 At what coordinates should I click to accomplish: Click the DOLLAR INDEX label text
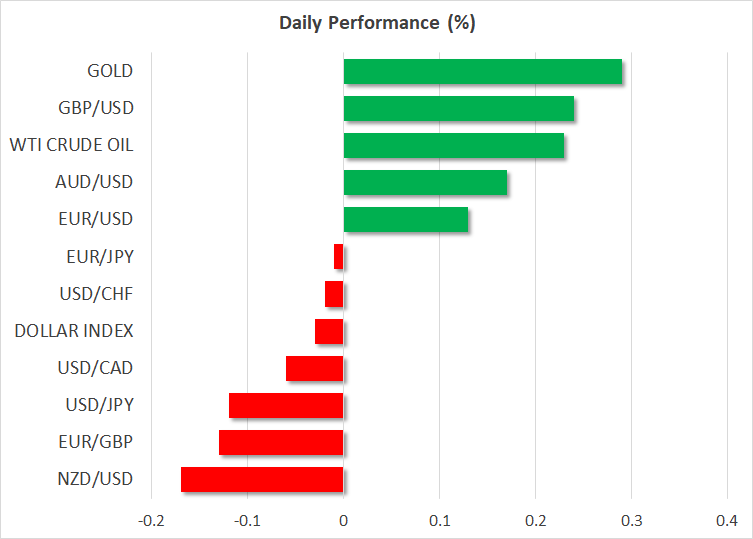point(73,331)
